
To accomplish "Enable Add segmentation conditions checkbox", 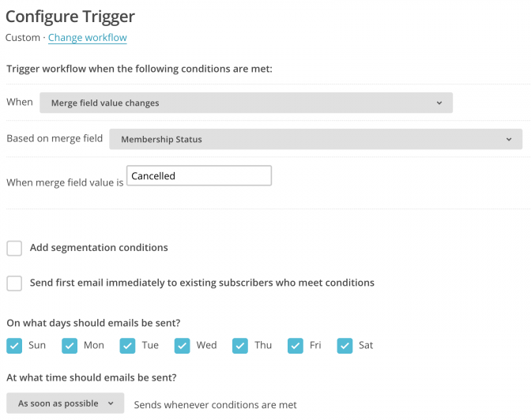I will pos(14,248).
